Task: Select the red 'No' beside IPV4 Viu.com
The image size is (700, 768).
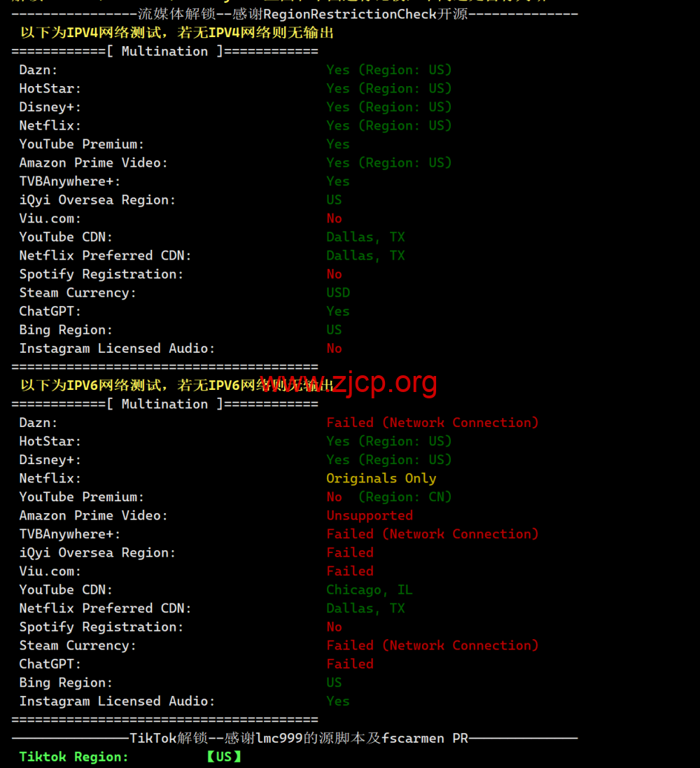Action: 334,218
